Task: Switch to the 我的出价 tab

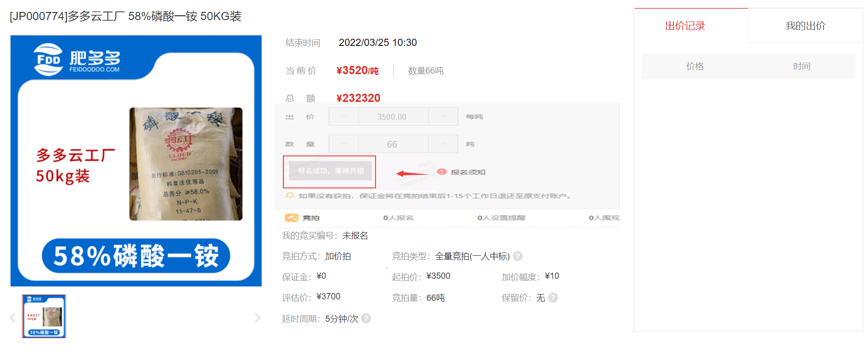Action: [805, 25]
